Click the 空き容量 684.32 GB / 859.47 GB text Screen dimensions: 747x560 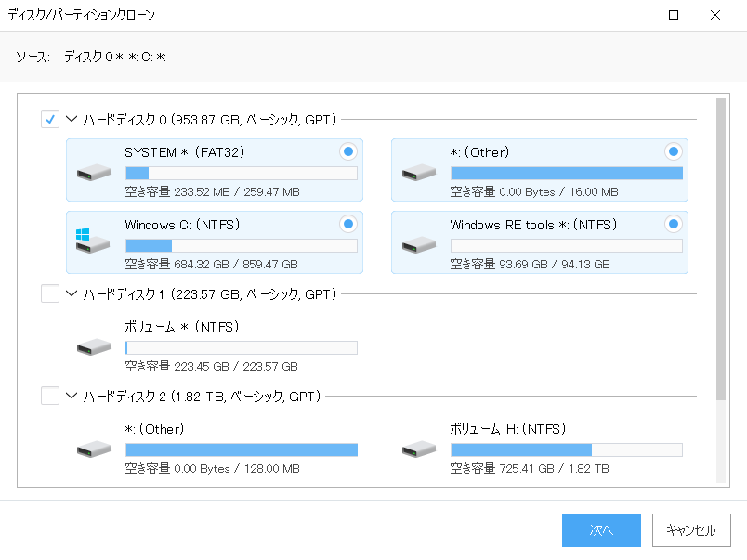[211, 264]
